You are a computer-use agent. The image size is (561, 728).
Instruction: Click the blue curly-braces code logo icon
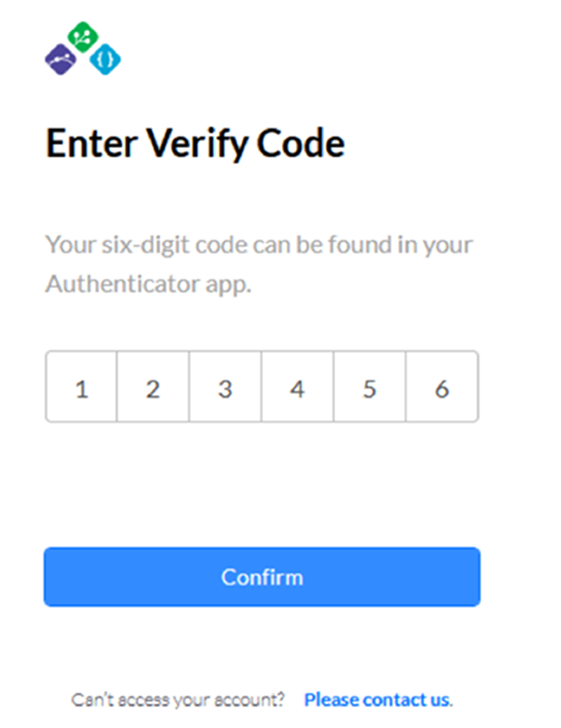coord(104,58)
